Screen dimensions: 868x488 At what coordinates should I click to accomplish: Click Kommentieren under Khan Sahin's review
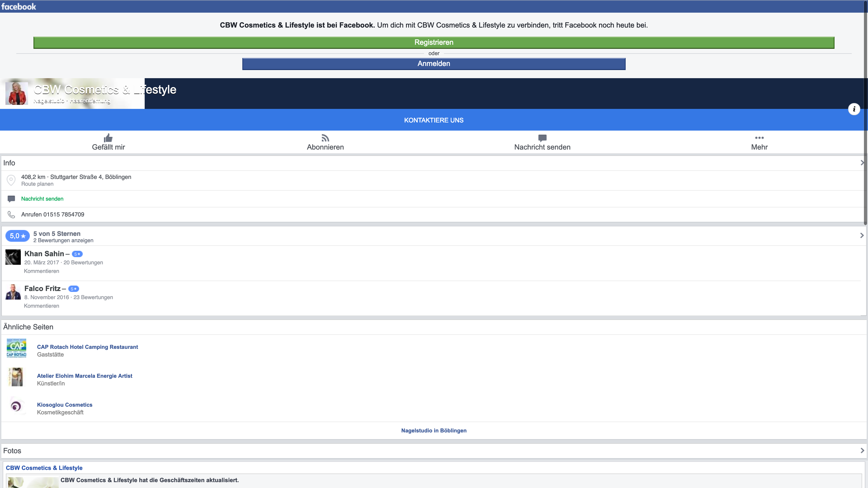41,271
